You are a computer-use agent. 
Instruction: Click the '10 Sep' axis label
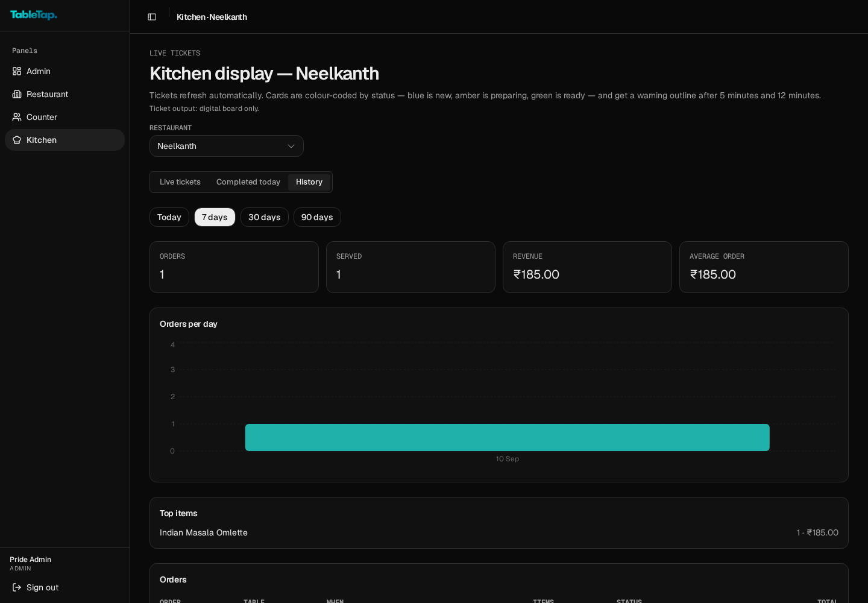pos(508,459)
